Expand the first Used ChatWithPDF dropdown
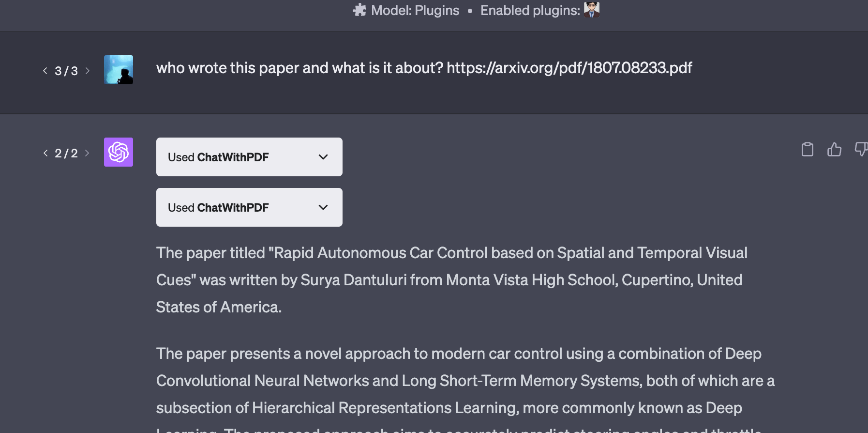The height and width of the screenshot is (433, 868). (x=249, y=157)
